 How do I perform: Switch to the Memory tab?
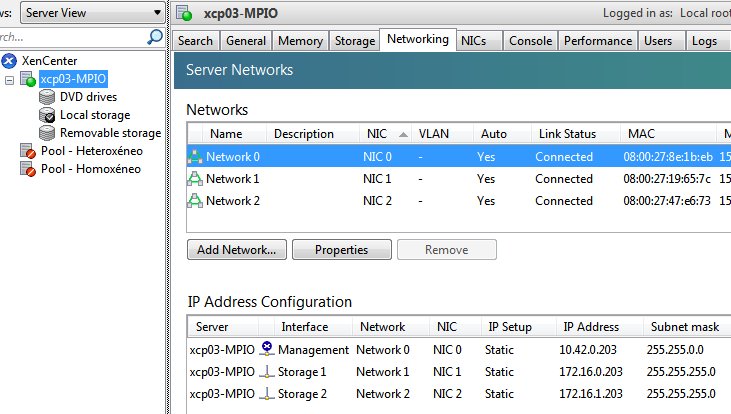[x=300, y=41]
